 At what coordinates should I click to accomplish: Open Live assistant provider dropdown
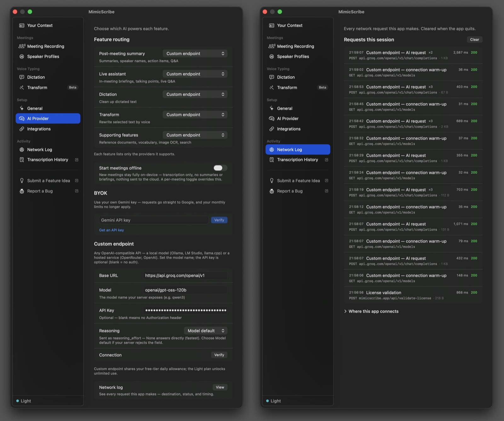pos(195,74)
